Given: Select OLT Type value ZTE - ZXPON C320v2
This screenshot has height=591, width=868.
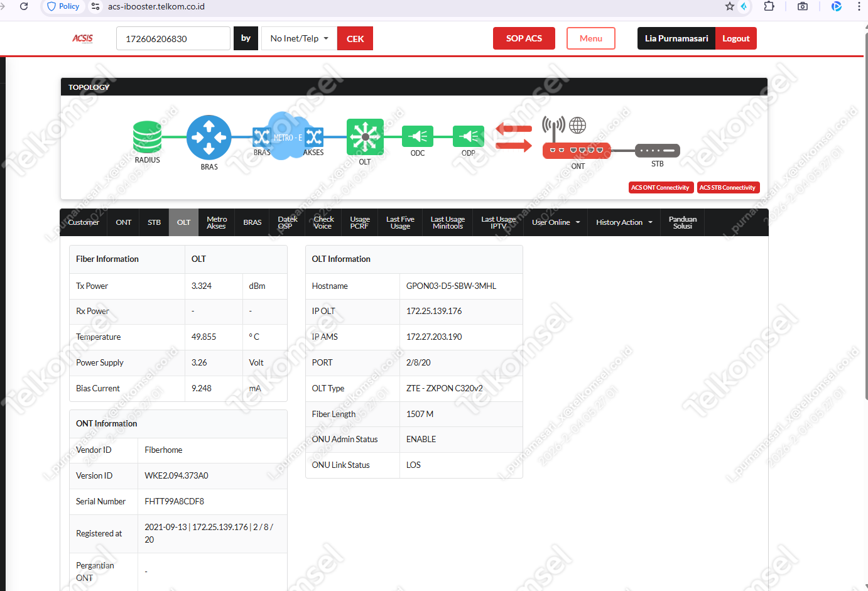Looking at the screenshot, I should [445, 388].
